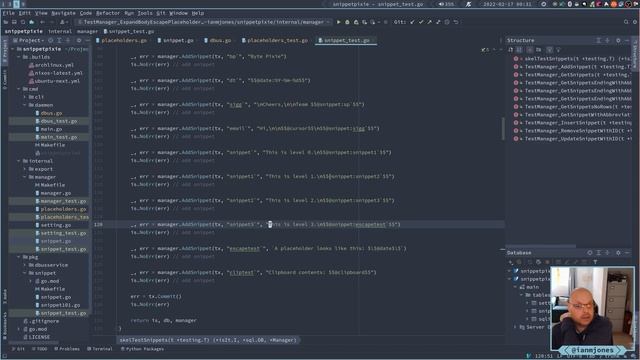Click the Database panel filter icon
640x360 pixels.
point(595,262)
